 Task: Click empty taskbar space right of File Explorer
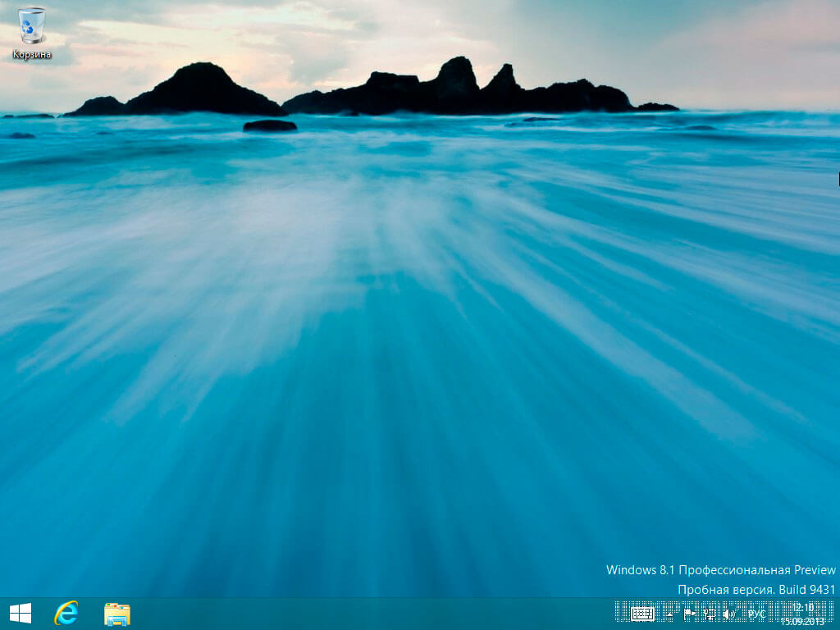tap(369, 614)
